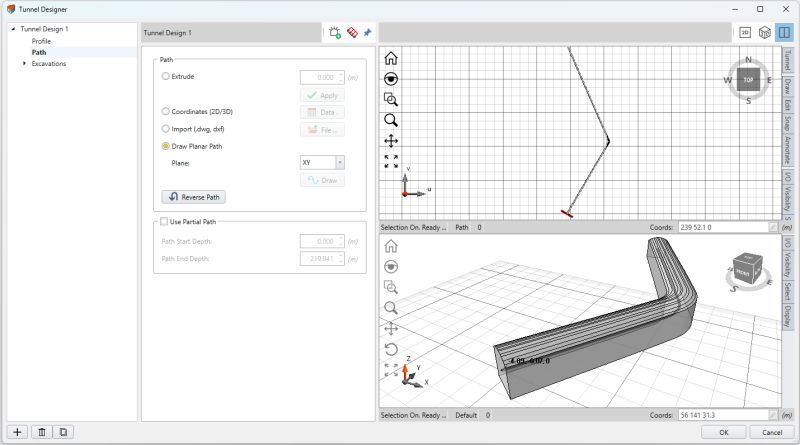This screenshot has height=445, width=800.
Task: Click the 2D view Coords input field
Action: click(723, 227)
